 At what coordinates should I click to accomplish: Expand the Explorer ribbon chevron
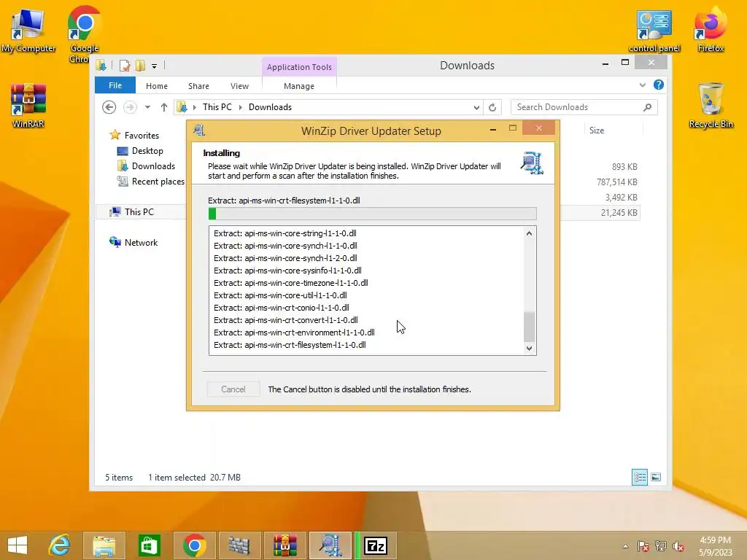(x=642, y=85)
